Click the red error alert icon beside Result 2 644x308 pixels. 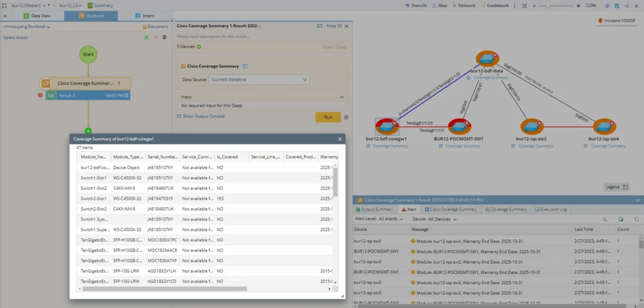click(x=40, y=96)
